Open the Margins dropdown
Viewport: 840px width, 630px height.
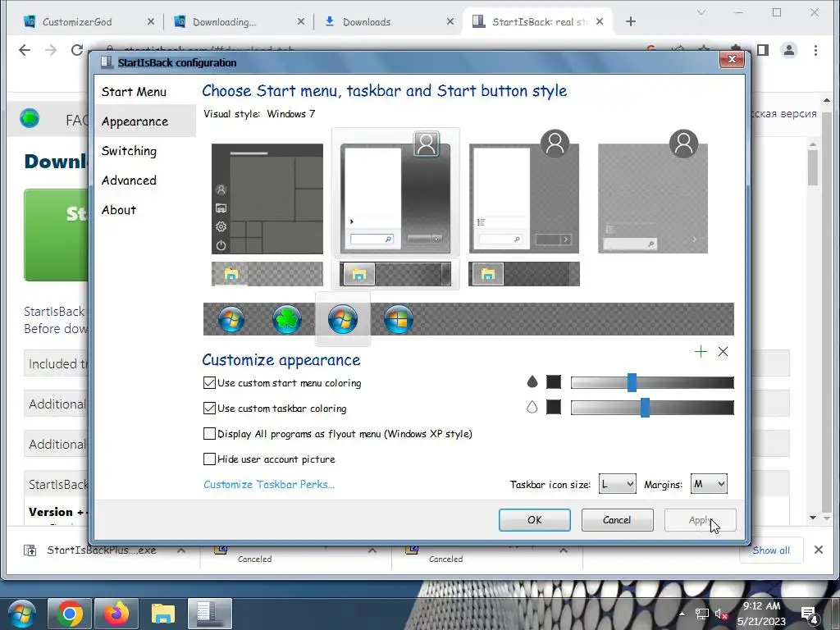(x=709, y=484)
